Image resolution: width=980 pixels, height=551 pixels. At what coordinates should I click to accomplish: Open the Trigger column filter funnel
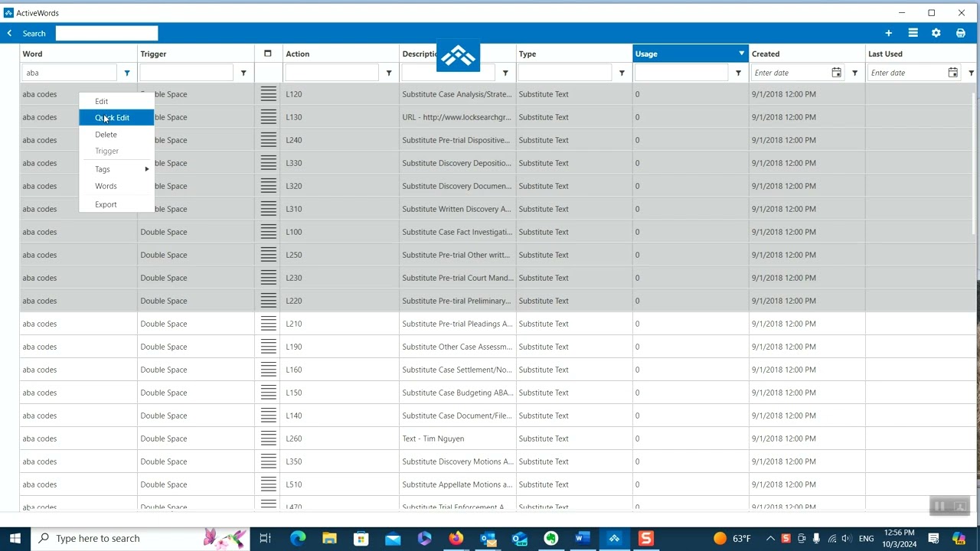243,73
